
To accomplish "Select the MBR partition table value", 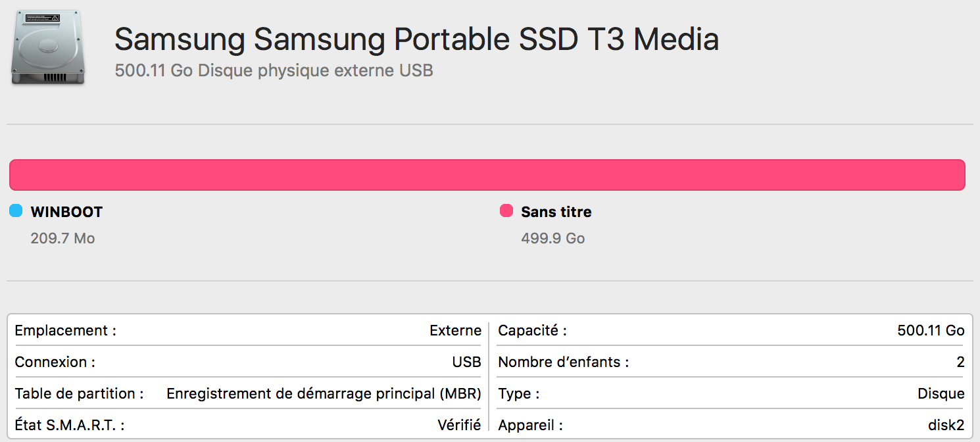I will click(324, 393).
